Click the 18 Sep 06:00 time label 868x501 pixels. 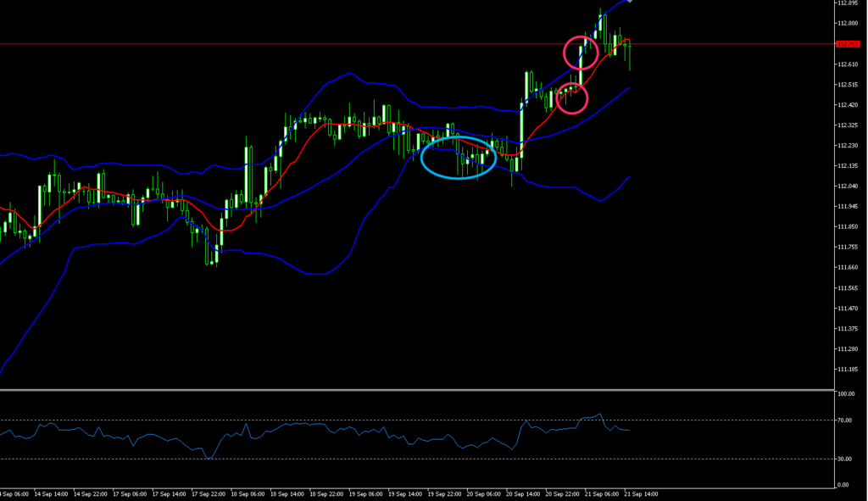coord(248,494)
